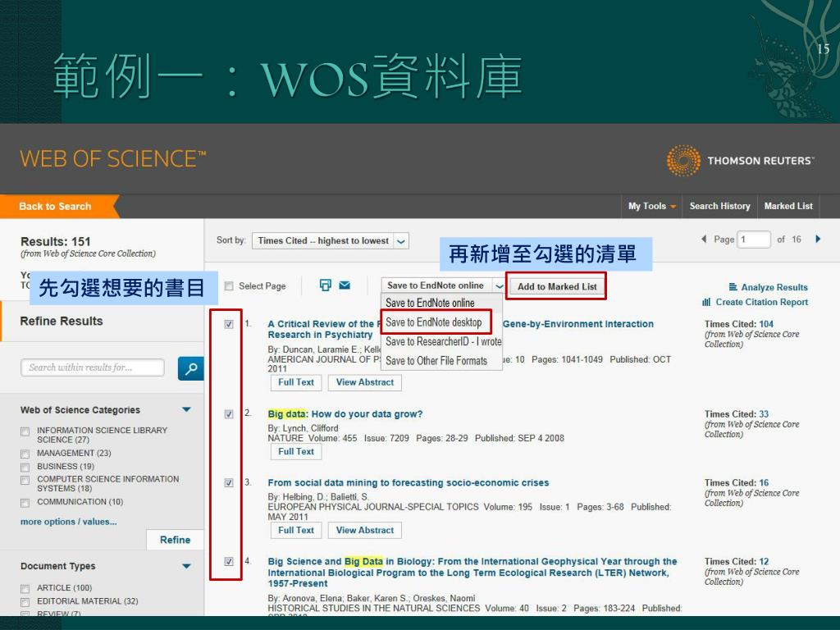Uncheck result 2 Big data checkbox
Viewport: 840px width, 630px height.
click(229, 414)
